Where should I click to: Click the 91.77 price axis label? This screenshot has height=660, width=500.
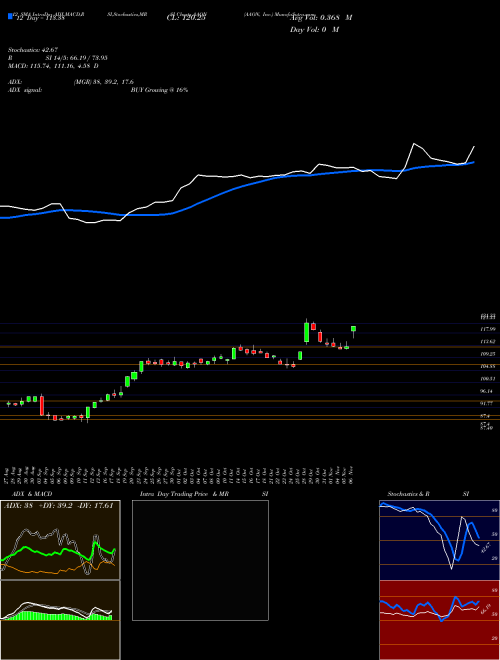tap(487, 403)
